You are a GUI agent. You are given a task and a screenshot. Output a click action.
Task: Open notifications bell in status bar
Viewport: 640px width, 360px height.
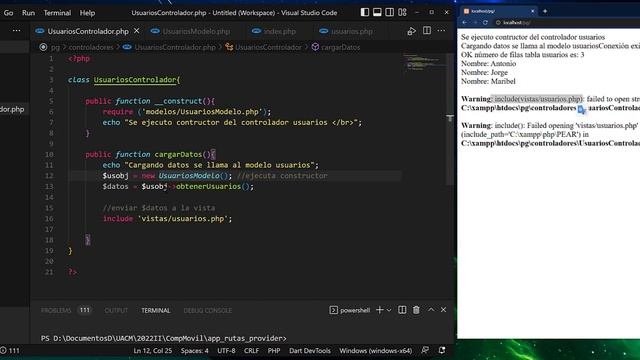tap(442, 350)
